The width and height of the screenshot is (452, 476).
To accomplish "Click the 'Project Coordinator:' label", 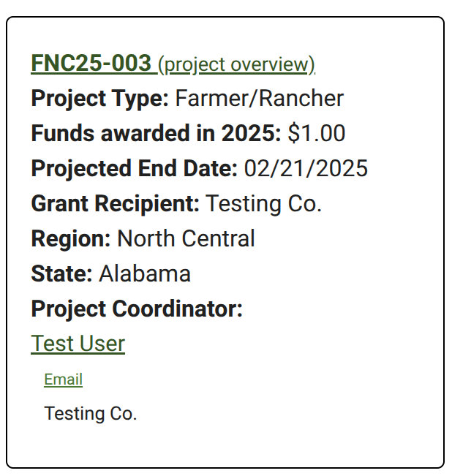I will tap(137, 309).
